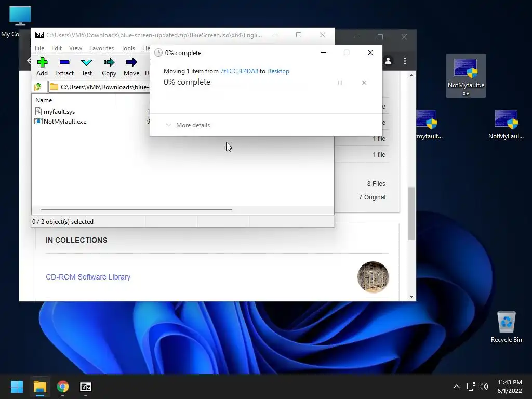Minimize the 0% complete dialog
The width and height of the screenshot is (532, 399).
point(323,52)
